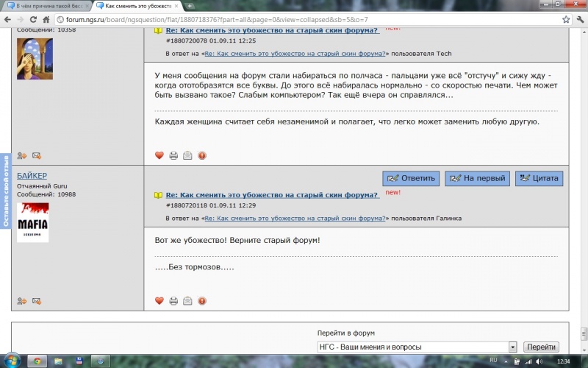Open a new browser tab

coord(190,6)
